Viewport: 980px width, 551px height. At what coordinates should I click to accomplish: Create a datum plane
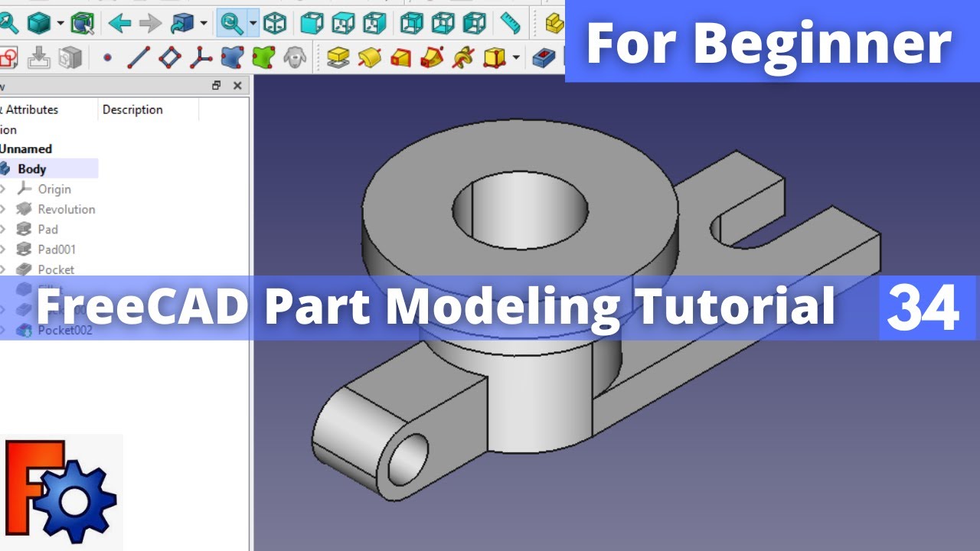[169, 57]
